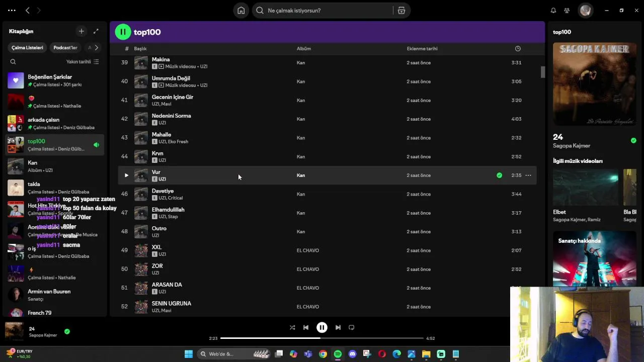This screenshot has width=644, height=362.
Task: Skip to the previous track
Action: click(x=306, y=327)
